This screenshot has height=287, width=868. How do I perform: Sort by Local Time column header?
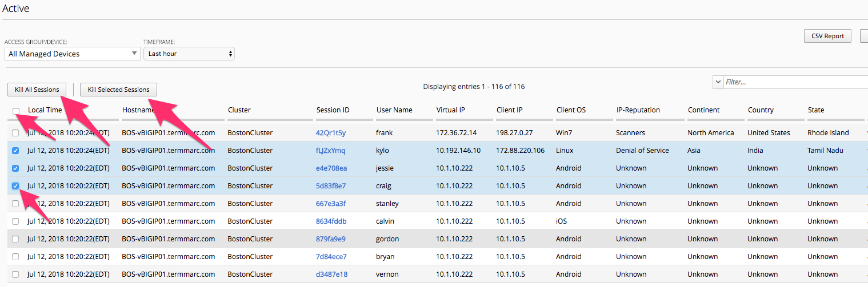pos(45,110)
